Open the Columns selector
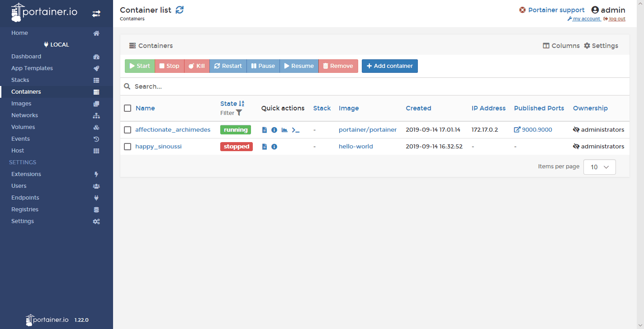Image resolution: width=644 pixels, height=329 pixels. tap(561, 46)
